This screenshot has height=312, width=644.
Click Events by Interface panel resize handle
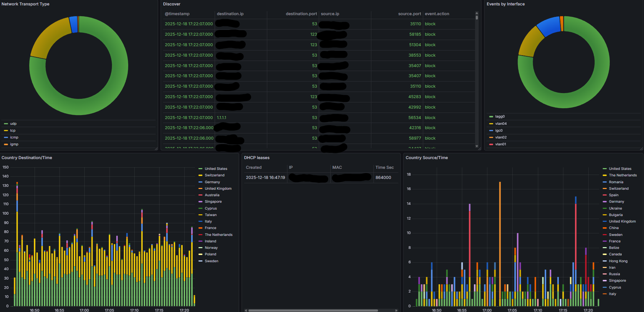point(641,149)
